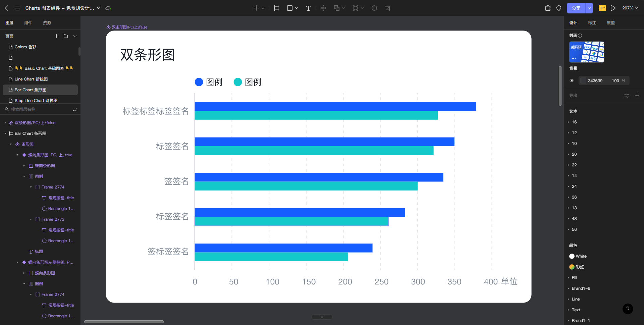Open the Step Line Chart 阶梯图 page
This screenshot has width=644, height=325.
tap(40, 101)
